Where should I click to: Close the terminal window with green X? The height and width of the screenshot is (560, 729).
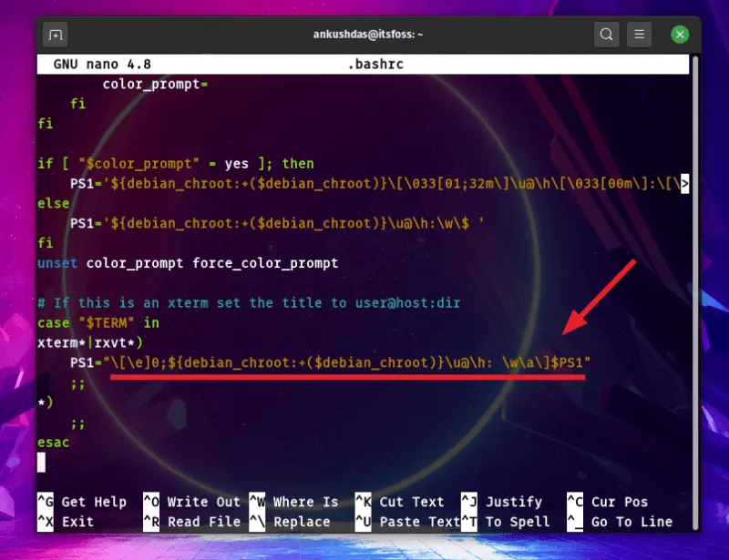tap(680, 36)
